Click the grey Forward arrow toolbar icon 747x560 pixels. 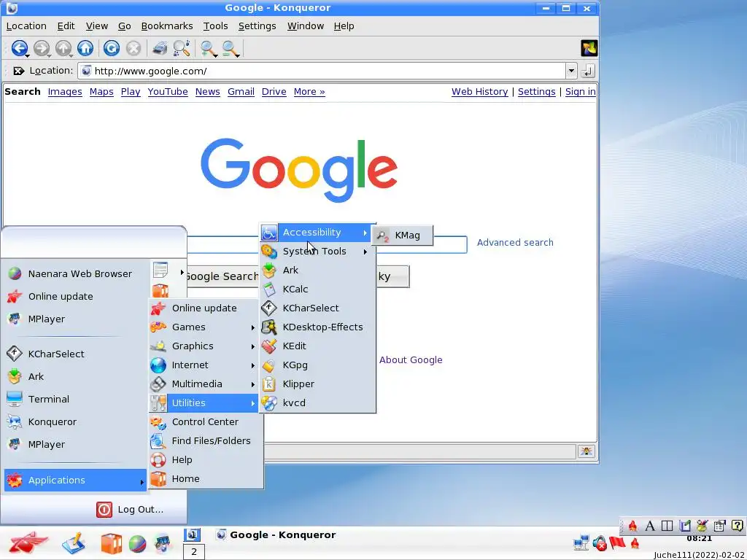click(x=42, y=48)
